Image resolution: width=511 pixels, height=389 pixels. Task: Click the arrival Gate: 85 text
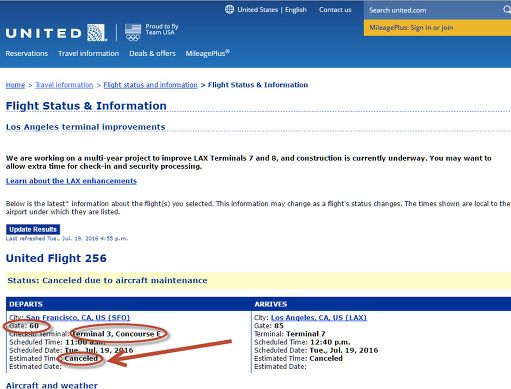pyautogui.click(x=269, y=326)
